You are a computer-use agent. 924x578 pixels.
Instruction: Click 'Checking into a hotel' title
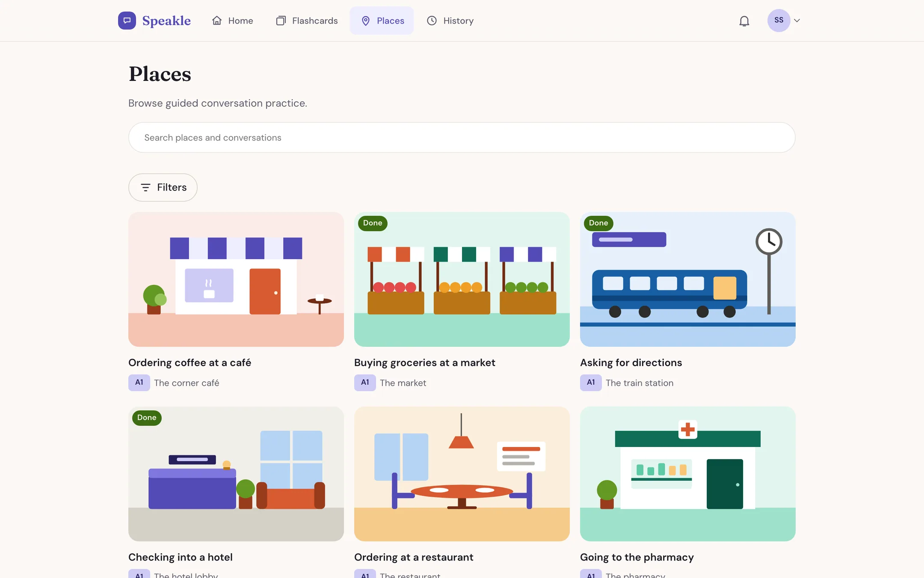pyautogui.click(x=181, y=557)
